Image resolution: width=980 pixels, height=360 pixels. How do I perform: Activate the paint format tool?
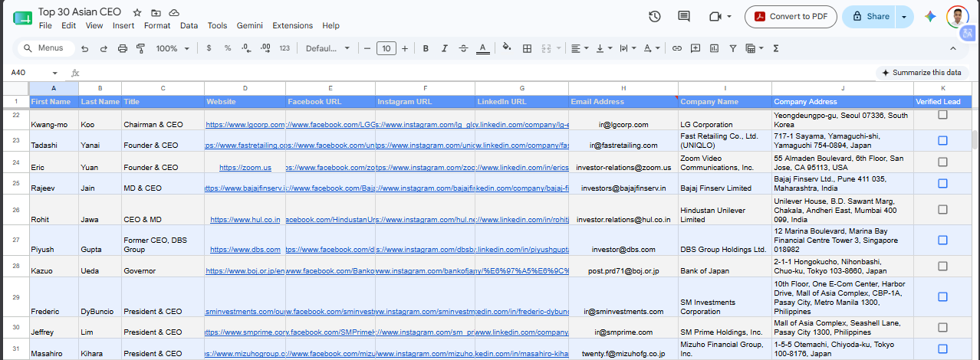(140, 48)
